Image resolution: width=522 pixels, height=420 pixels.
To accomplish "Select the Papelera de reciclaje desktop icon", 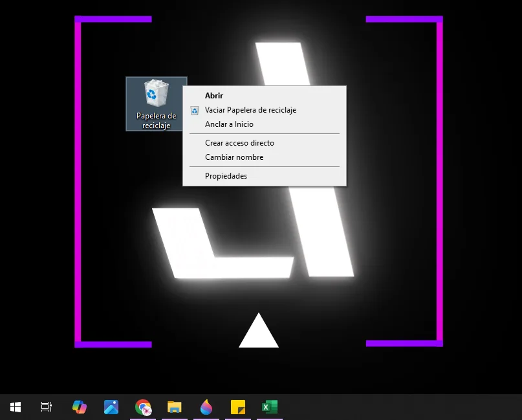I will tap(156, 104).
